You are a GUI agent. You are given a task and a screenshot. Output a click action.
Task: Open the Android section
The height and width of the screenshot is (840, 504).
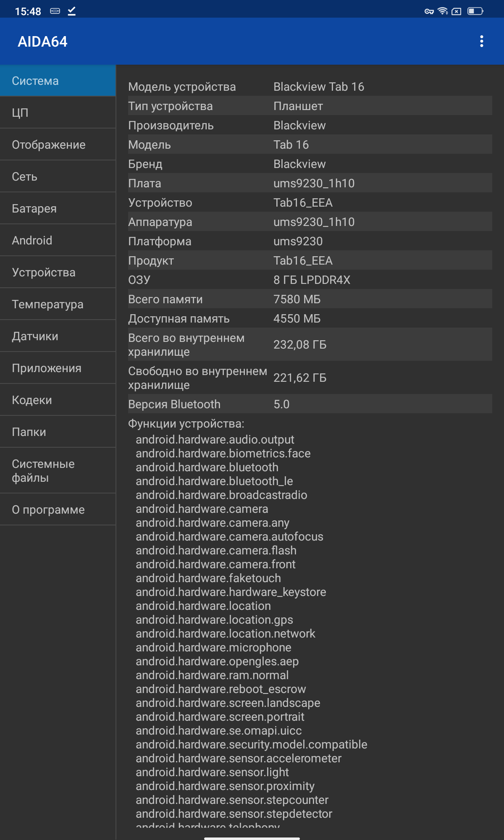(58, 240)
